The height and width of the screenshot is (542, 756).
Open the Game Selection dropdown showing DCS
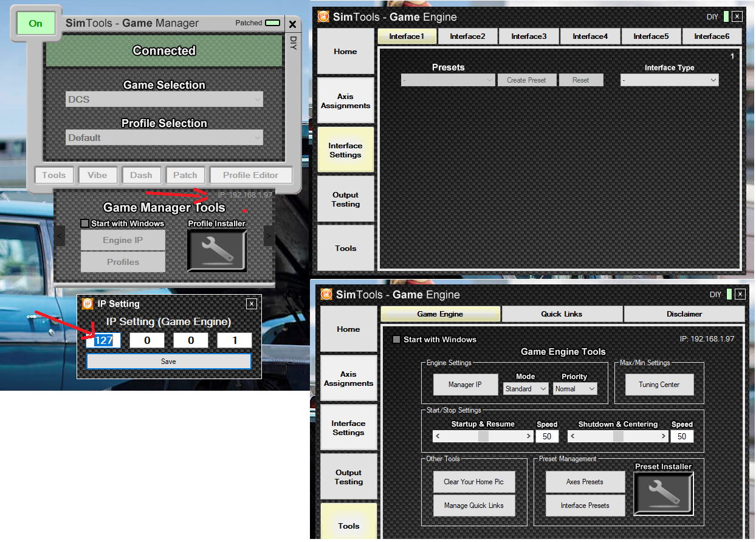click(164, 99)
